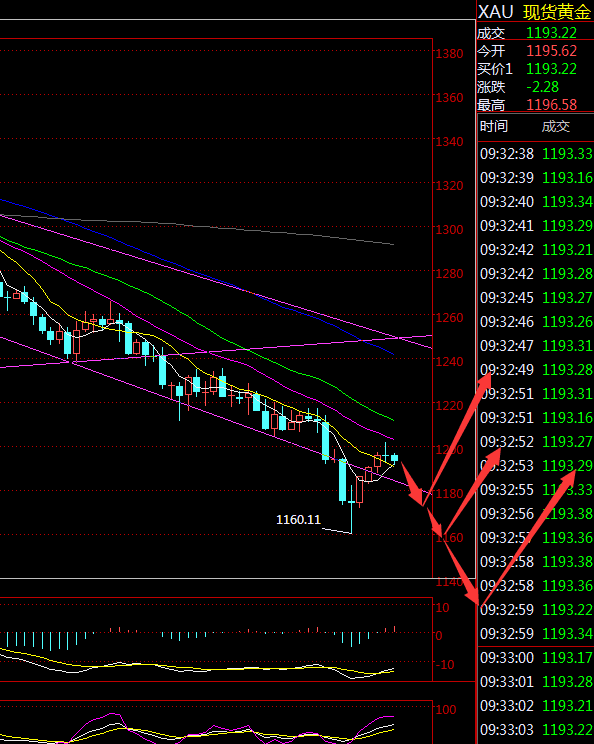The height and width of the screenshot is (744, 594).
Task: Click price 1193.21 in the 09:33:02 row
Action: pos(567,706)
